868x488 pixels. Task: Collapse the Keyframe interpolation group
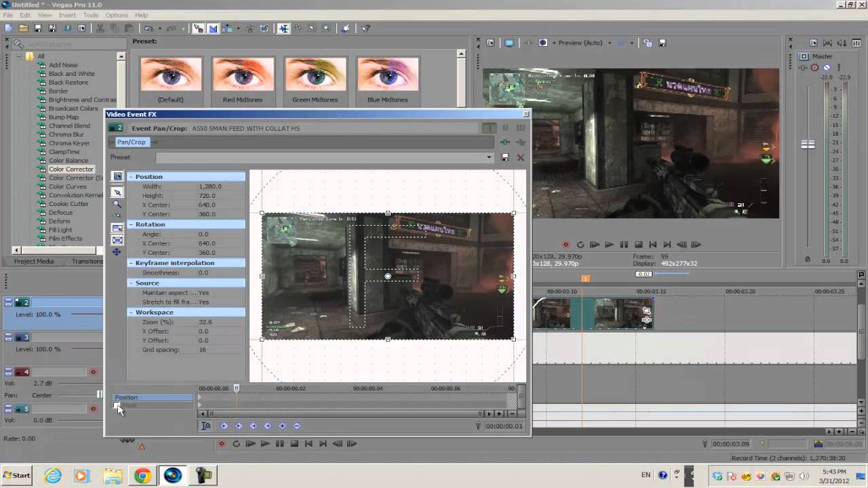pyautogui.click(x=131, y=262)
